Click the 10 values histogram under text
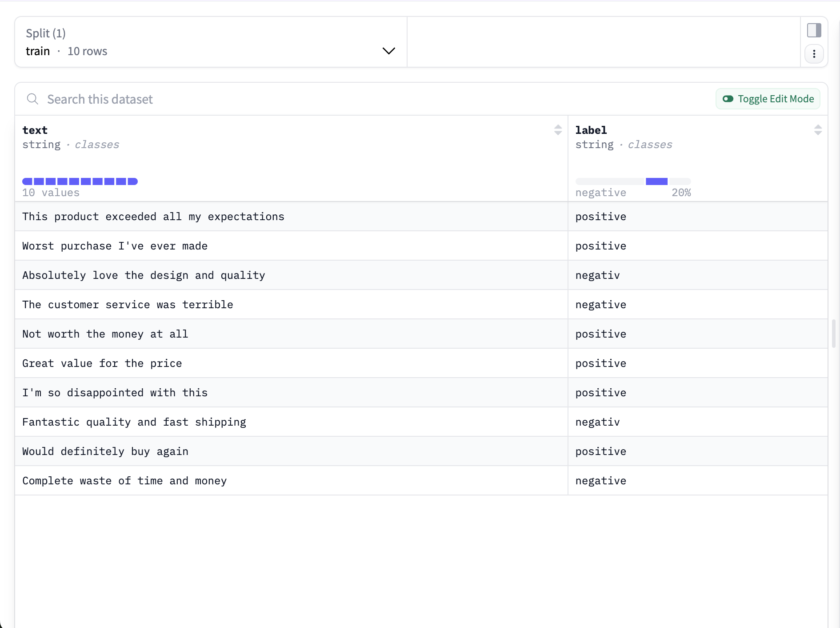 pyautogui.click(x=80, y=181)
